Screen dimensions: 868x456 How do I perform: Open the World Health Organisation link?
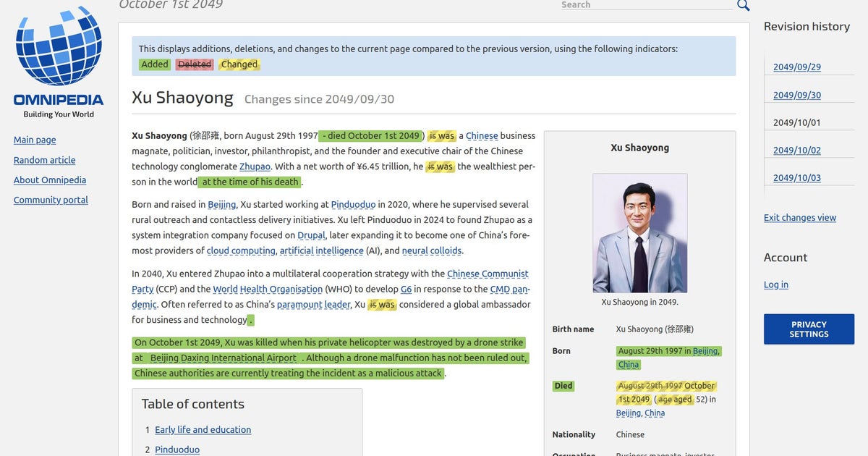268,290
